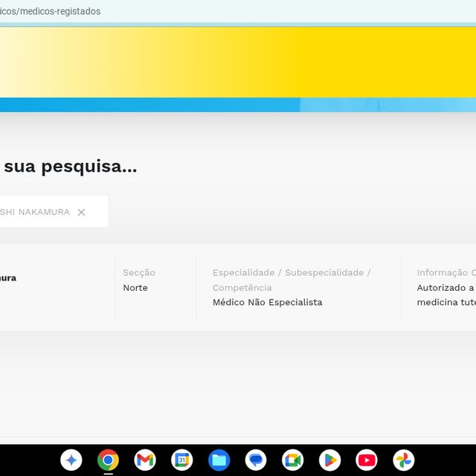Open Google Play Store icon

click(329, 460)
